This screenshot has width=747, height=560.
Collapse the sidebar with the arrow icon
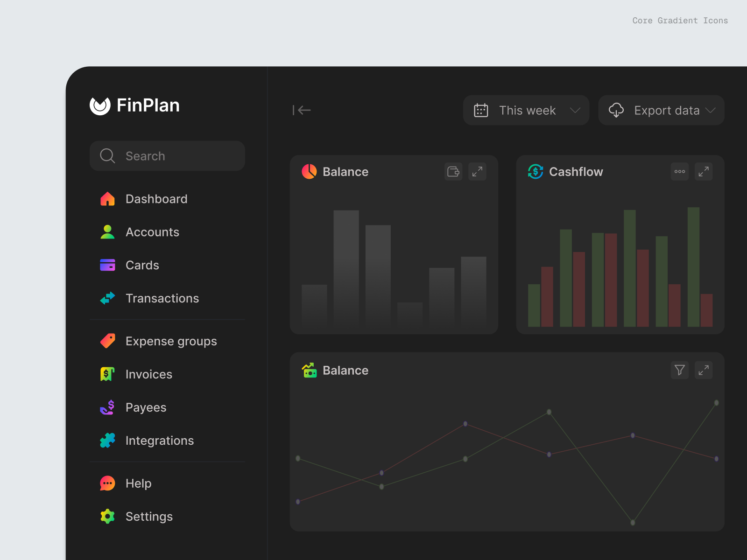coord(302,110)
